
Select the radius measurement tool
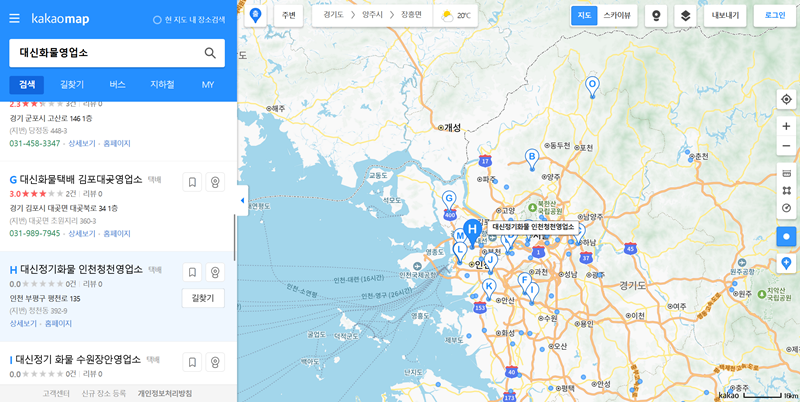[x=786, y=208]
